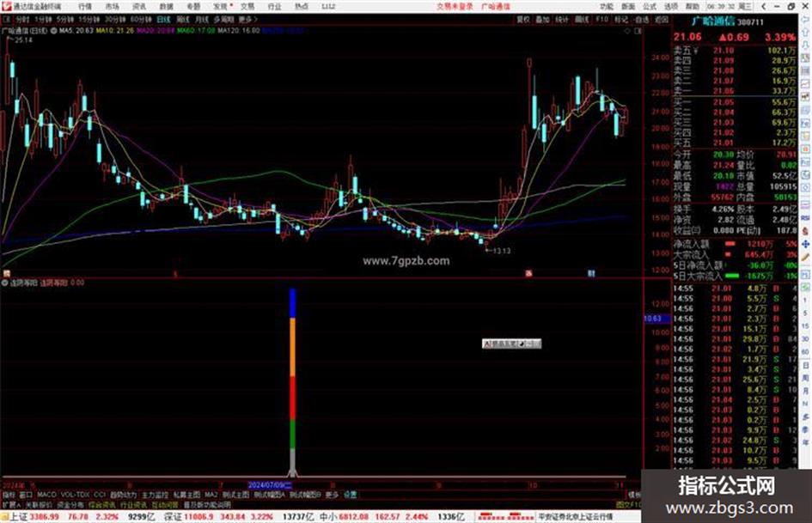
Task: Click the 统计 statistics button
Action: click(x=562, y=19)
